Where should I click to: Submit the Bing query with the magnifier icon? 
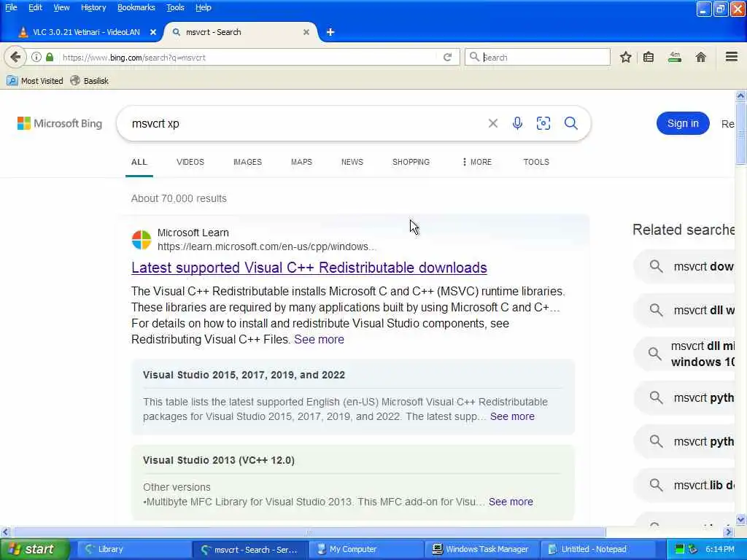coord(570,123)
